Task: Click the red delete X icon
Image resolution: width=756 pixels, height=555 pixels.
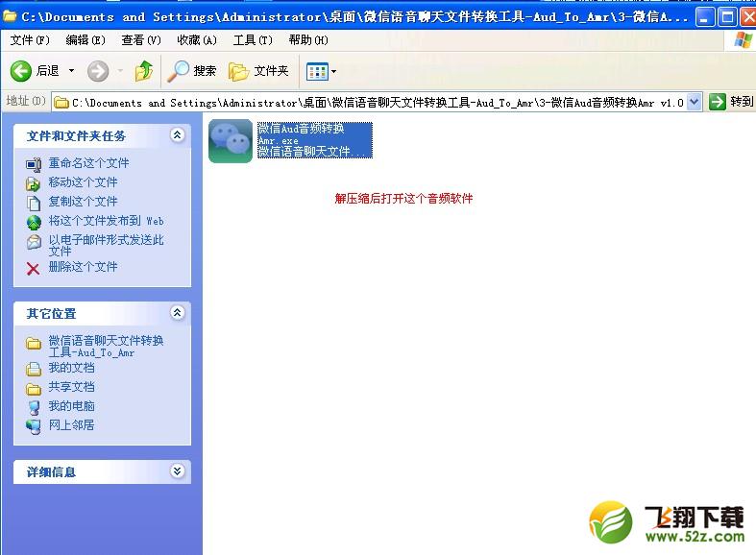Action: coord(34,268)
